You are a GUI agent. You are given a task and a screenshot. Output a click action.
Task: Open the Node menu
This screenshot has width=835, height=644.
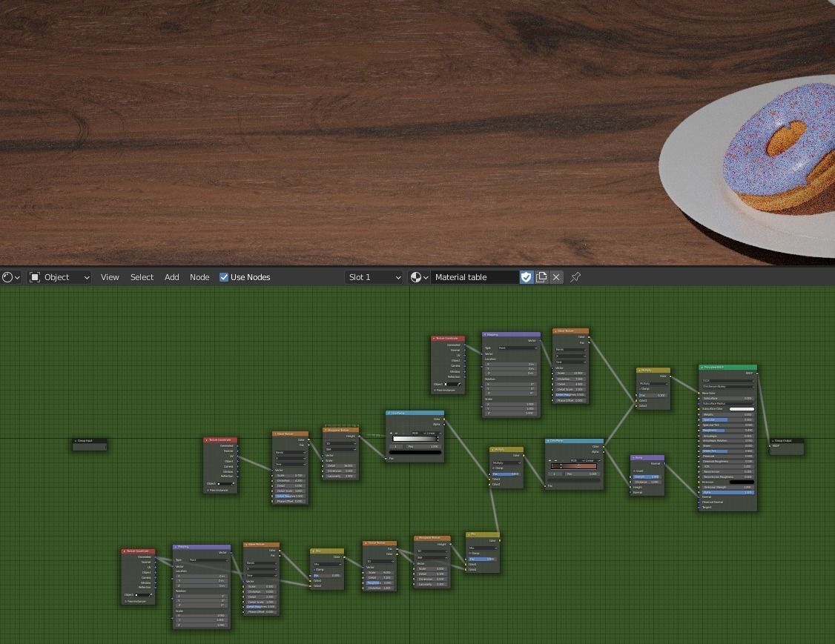(x=199, y=277)
